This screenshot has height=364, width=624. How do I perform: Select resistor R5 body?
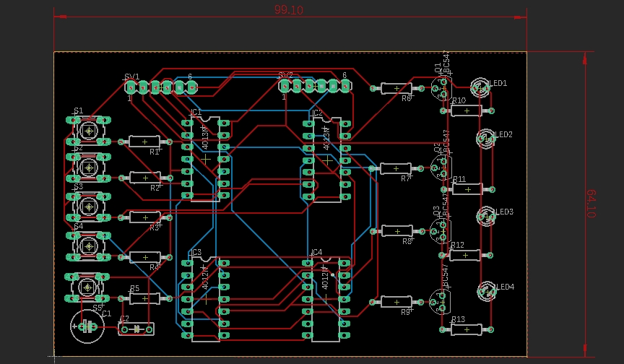click(145, 298)
